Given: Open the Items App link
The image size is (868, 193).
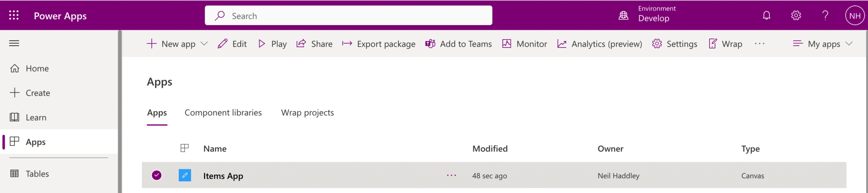Looking at the screenshot, I should pyautogui.click(x=223, y=176).
